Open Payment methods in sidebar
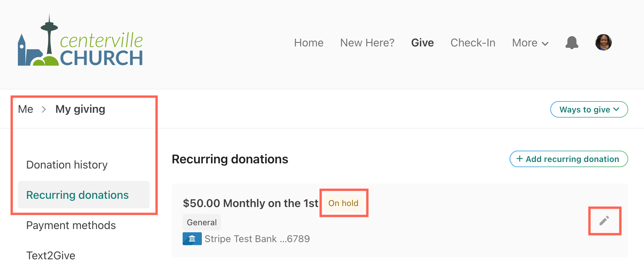The image size is (644, 271). [71, 225]
